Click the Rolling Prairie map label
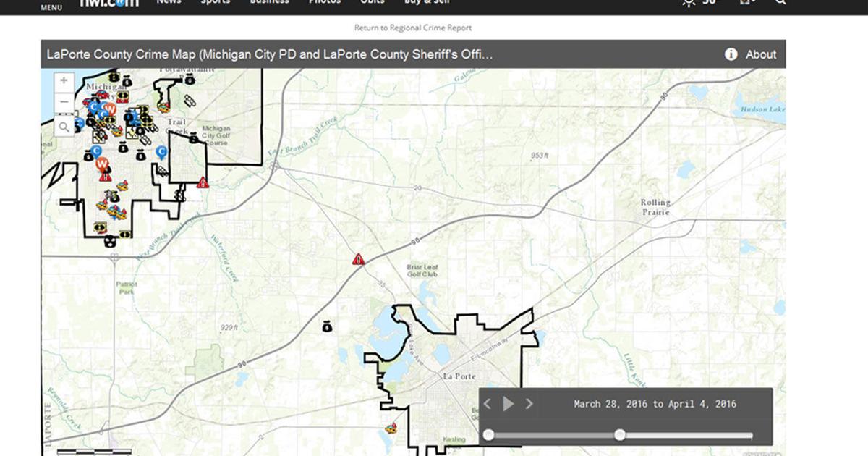The width and height of the screenshot is (868, 456). 656,207
